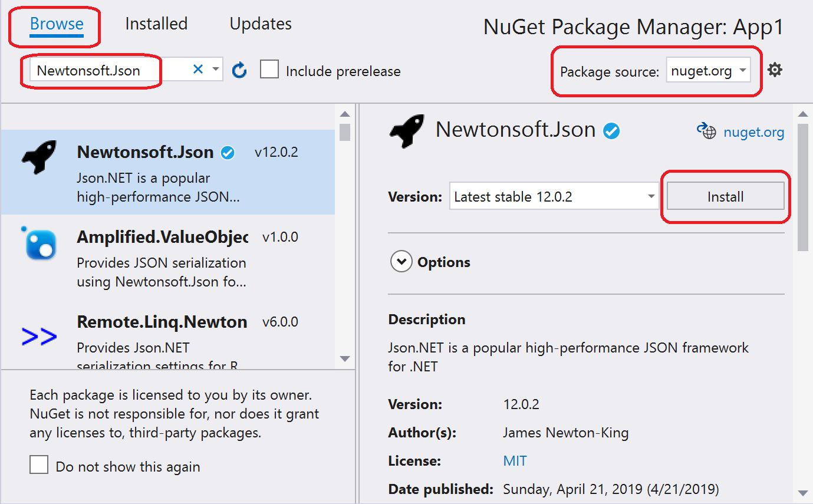Open the search box history dropdown arrow
813x504 pixels.
click(215, 70)
